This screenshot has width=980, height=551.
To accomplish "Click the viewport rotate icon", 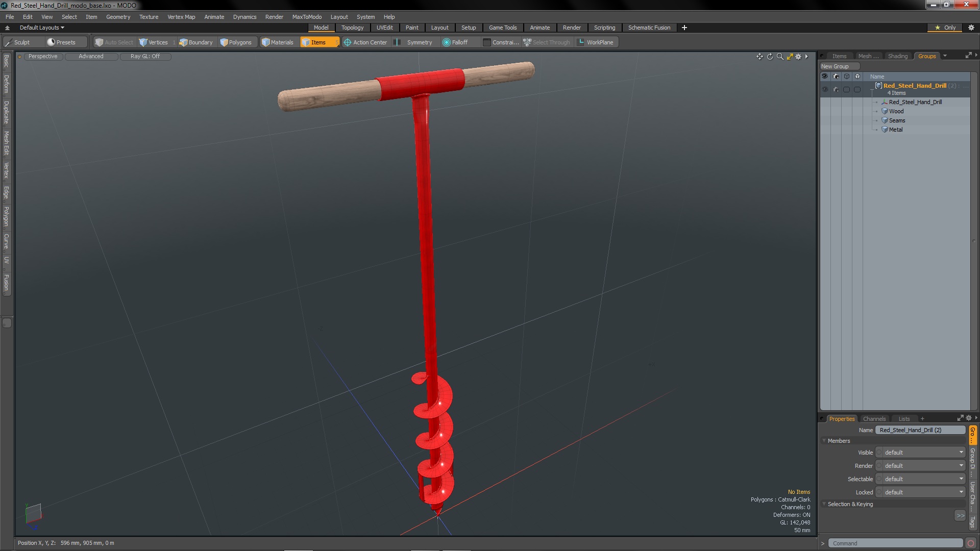I will coord(770,57).
